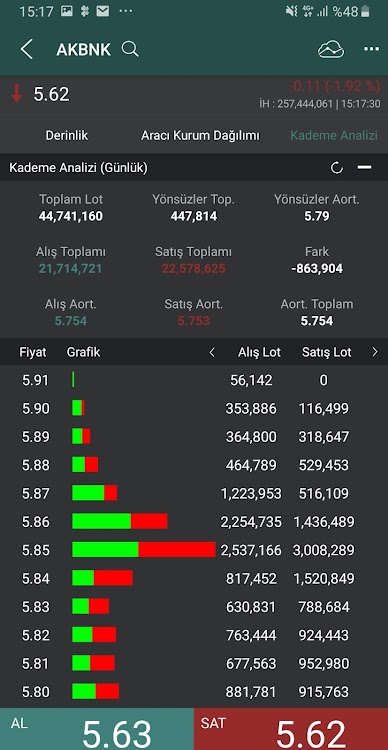The image size is (388, 750).
Task: Tap image notification icon in status bar
Action: click(x=67, y=11)
